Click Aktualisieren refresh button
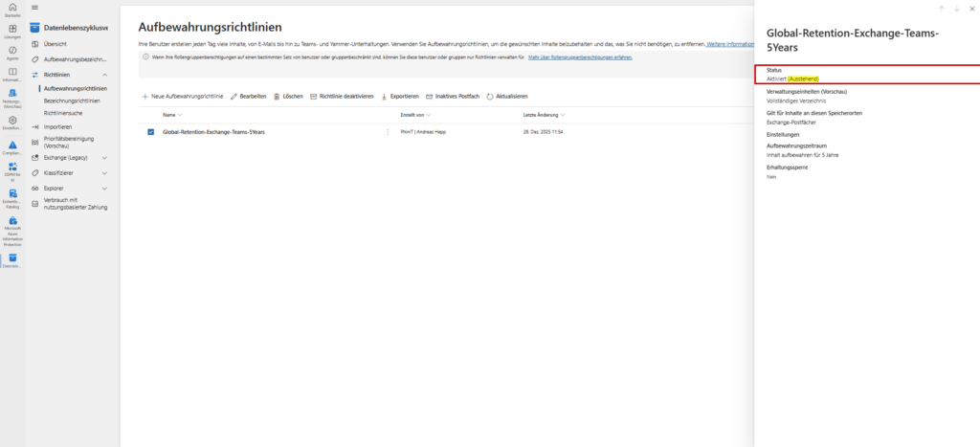 [507, 97]
